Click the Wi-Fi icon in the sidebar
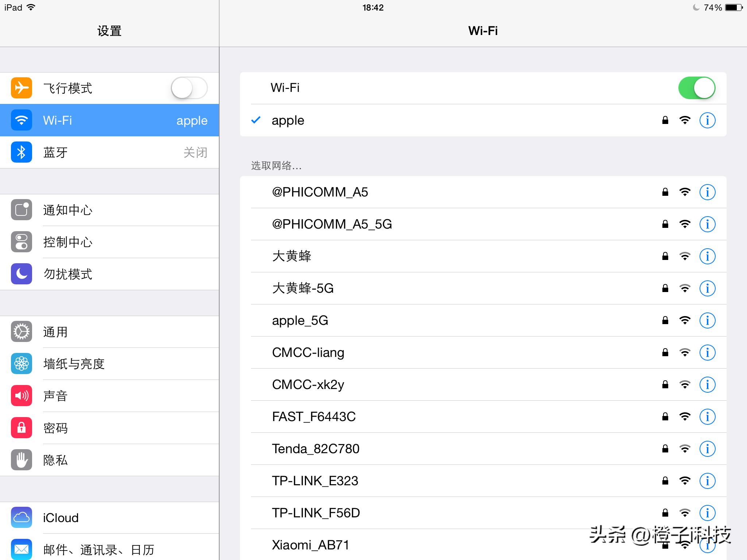Screen dimensions: 747x560 21,120
